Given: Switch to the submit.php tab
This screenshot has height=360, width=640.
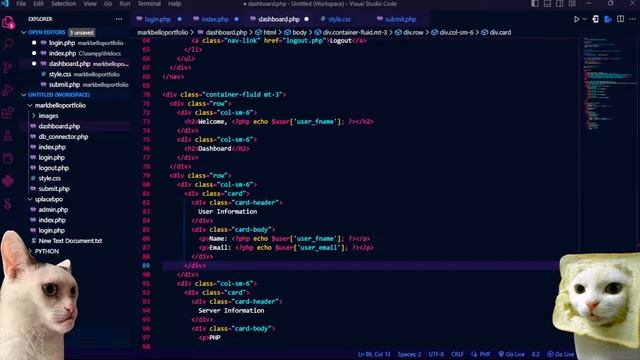Looking at the screenshot, I should (x=400, y=19).
